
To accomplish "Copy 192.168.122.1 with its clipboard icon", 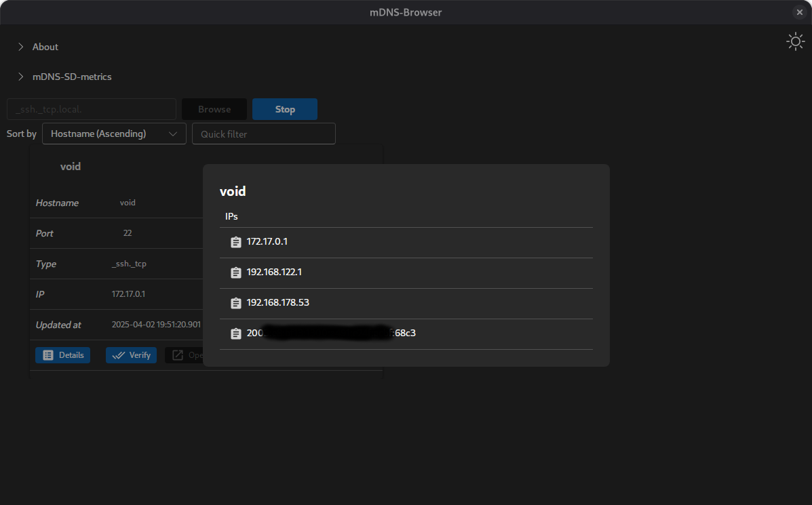I will [x=235, y=272].
